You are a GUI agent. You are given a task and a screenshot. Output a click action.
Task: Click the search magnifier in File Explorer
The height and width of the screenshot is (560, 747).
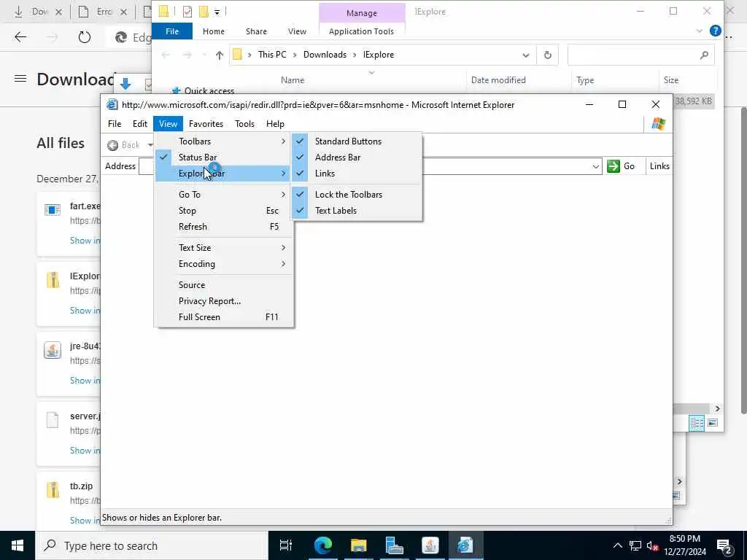tap(704, 55)
